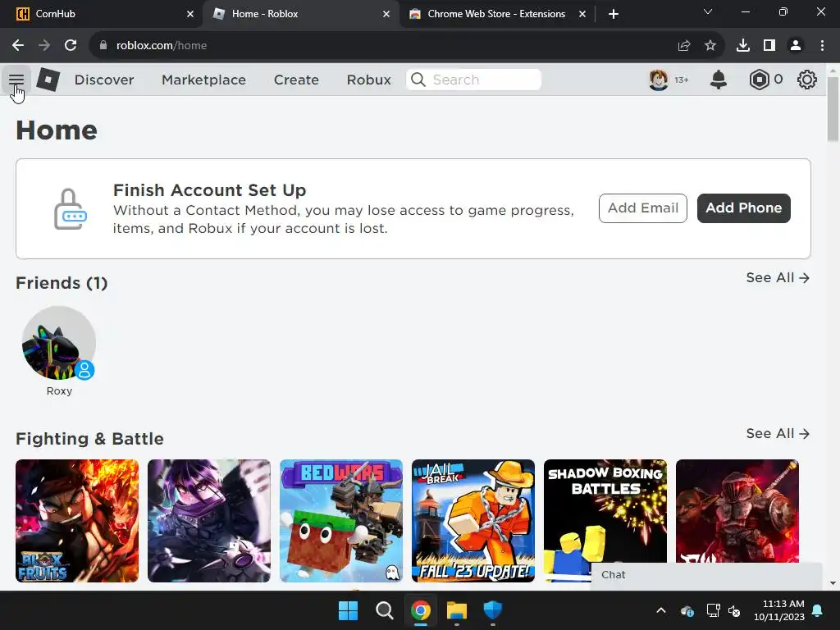The height and width of the screenshot is (630, 840).
Task: Open the BedWars game thumbnail
Action: 341,521
